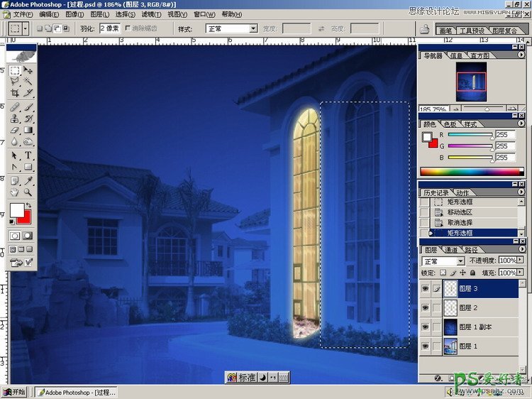The width and height of the screenshot is (532, 399).
Task: Select the Move tool
Action: 28,70
